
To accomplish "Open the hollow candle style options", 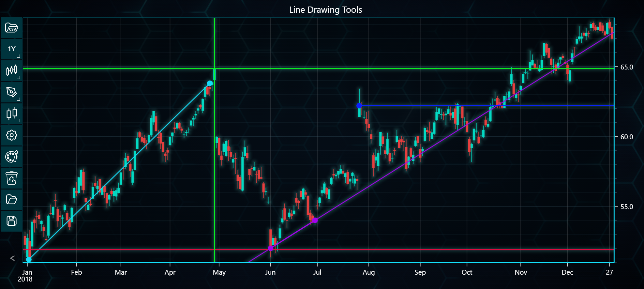I will (12, 114).
